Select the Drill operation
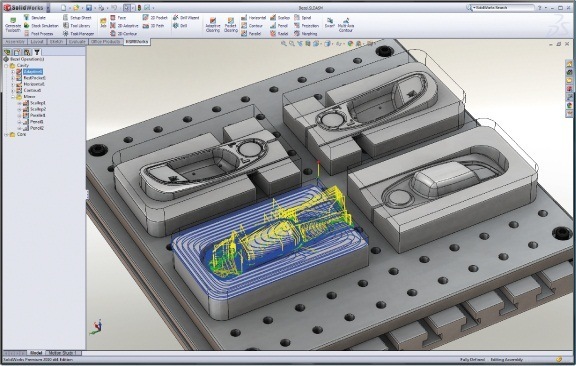 [180, 25]
